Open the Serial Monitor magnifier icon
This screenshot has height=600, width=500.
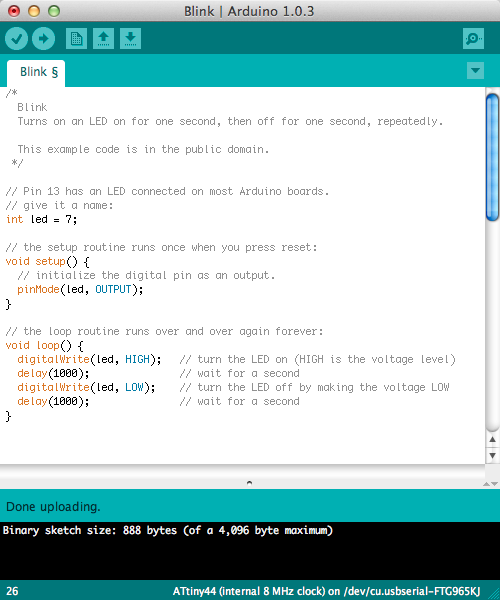point(473,39)
